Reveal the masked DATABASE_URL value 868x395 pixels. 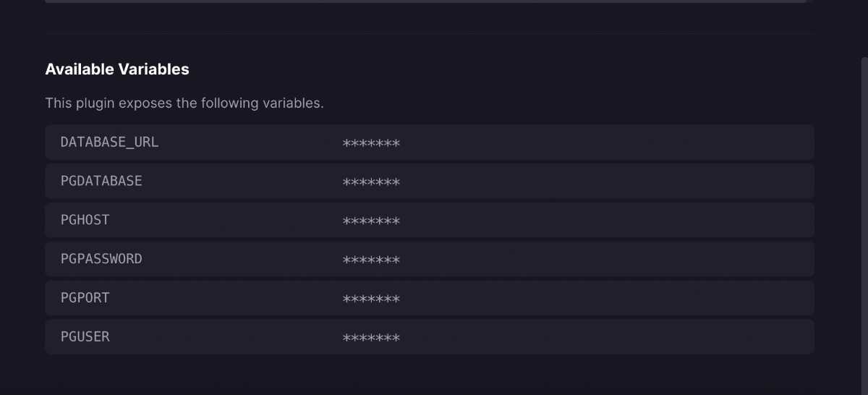coord(371,143)
